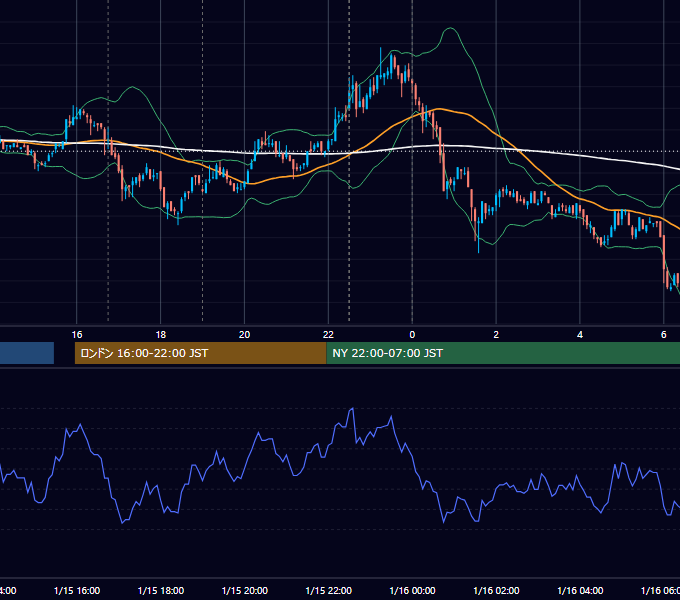Viewport: 680px width, 600px height.
Task: Click the NY 22:00-07:00 JST session bar
Action: tap(503, 353)
